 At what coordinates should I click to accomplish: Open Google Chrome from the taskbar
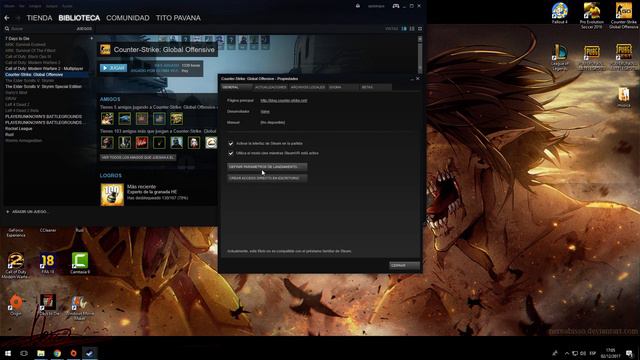57,353
